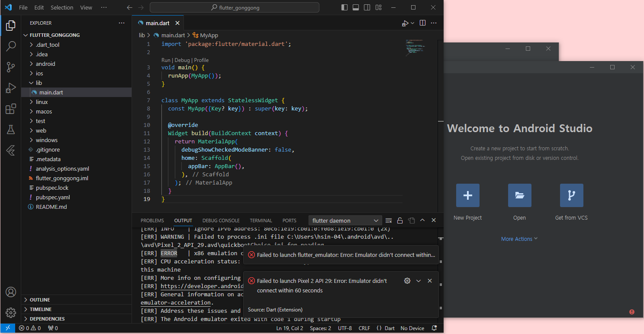
Task: Open the Manage gear in activity bar
Action: (11, 312)
